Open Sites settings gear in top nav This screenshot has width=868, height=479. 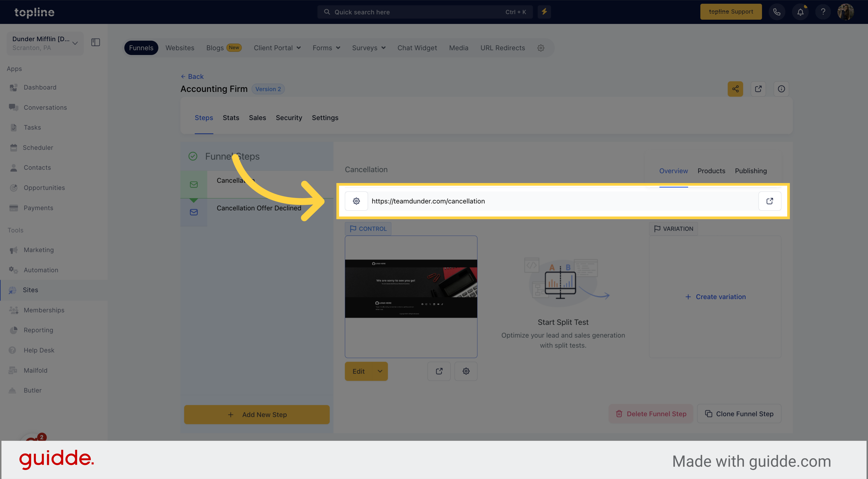541,48
